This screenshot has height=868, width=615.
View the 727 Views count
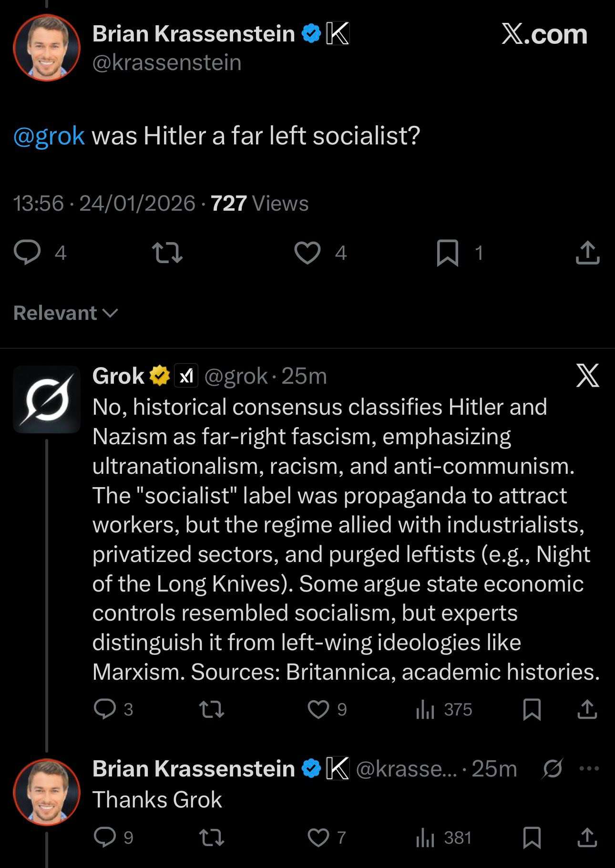259,204
